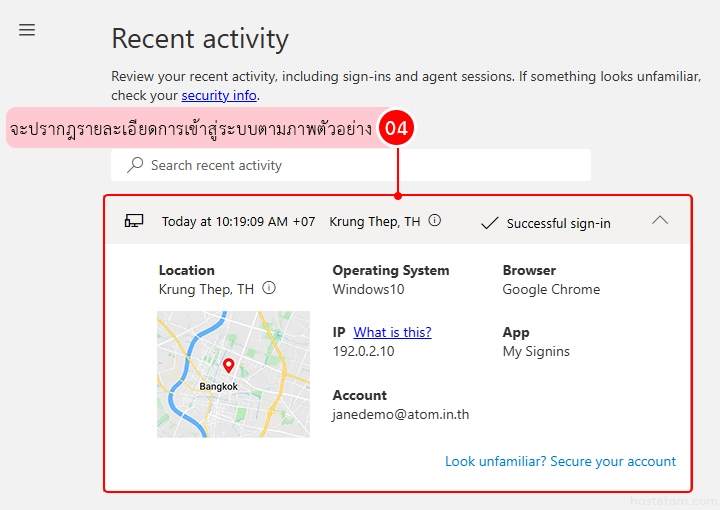Screen dimensions: 720x510
Task: Click 'Krung Thep, TH' under Location
Action: coord(206,289)
